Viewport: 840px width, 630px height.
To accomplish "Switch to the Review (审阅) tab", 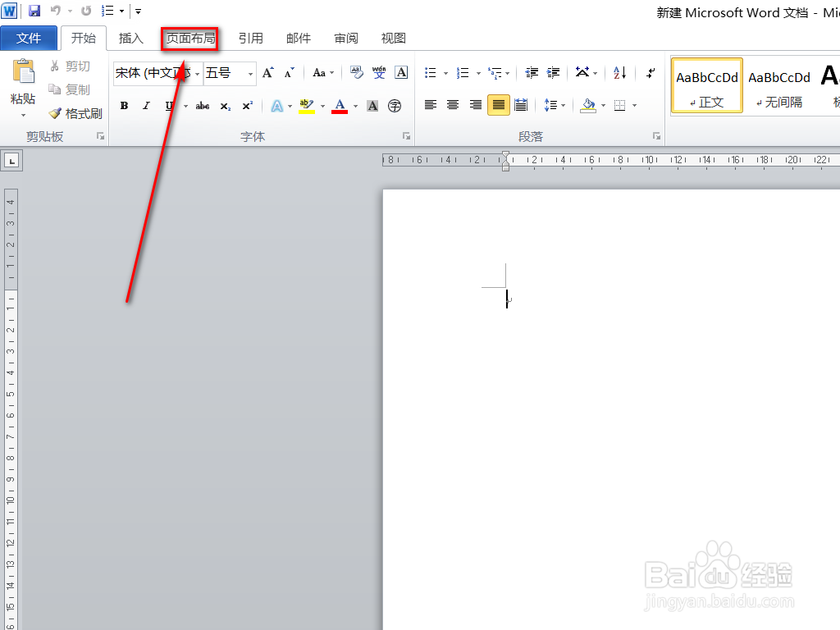I will 346,38.
